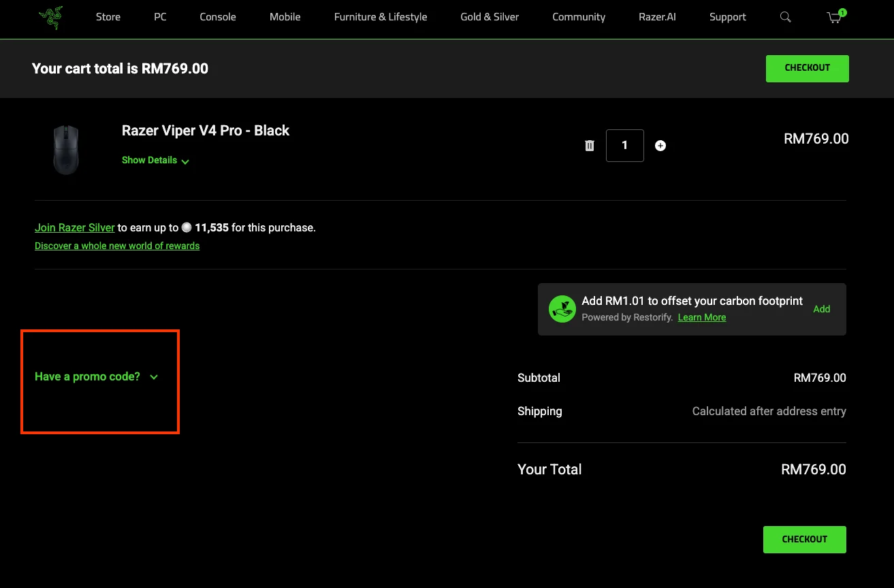Increase quantity using the plus icon
The image size is (894, 588).
(x=660, y=145)
